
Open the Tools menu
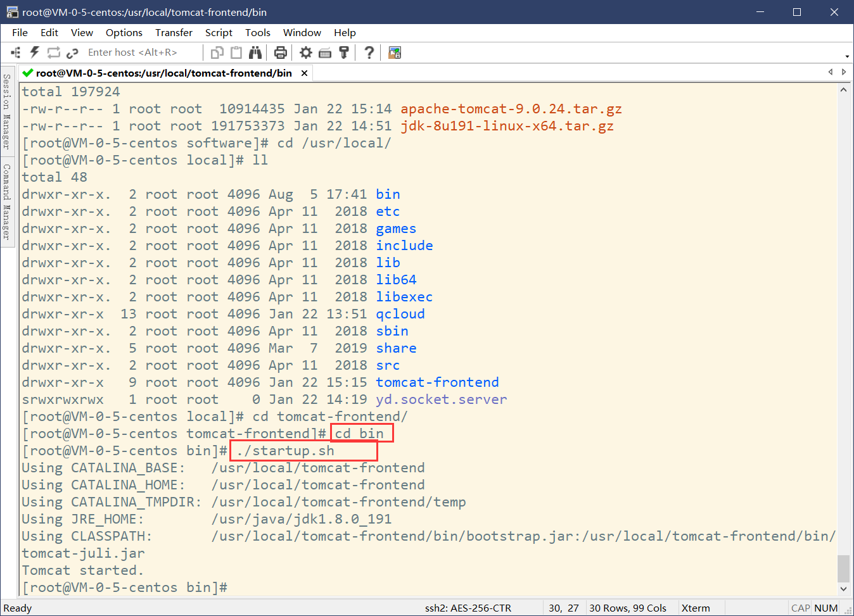click(x=258, y=32)
